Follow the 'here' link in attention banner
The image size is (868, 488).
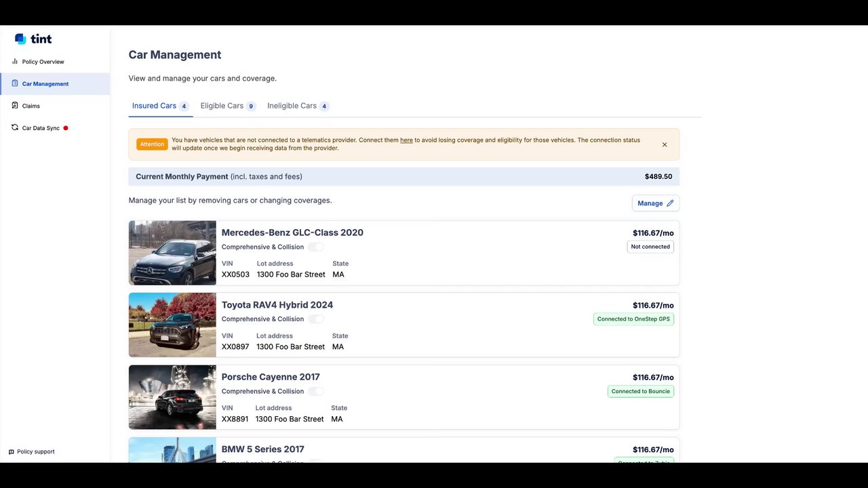[406, 140]
